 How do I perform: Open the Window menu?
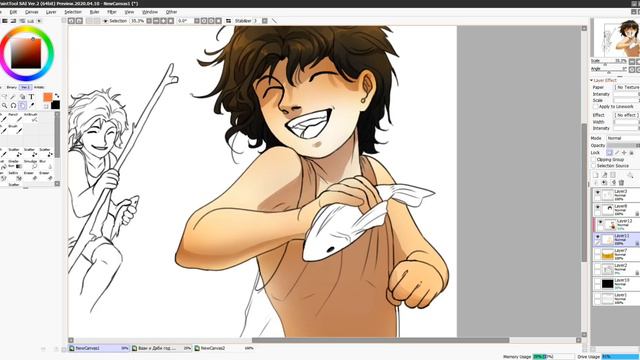[x=150, y=12]
